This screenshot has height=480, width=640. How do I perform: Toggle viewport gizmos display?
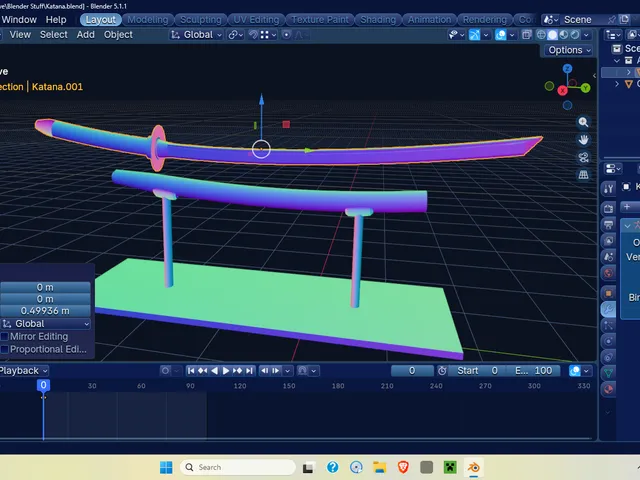(x=474, y=35)
